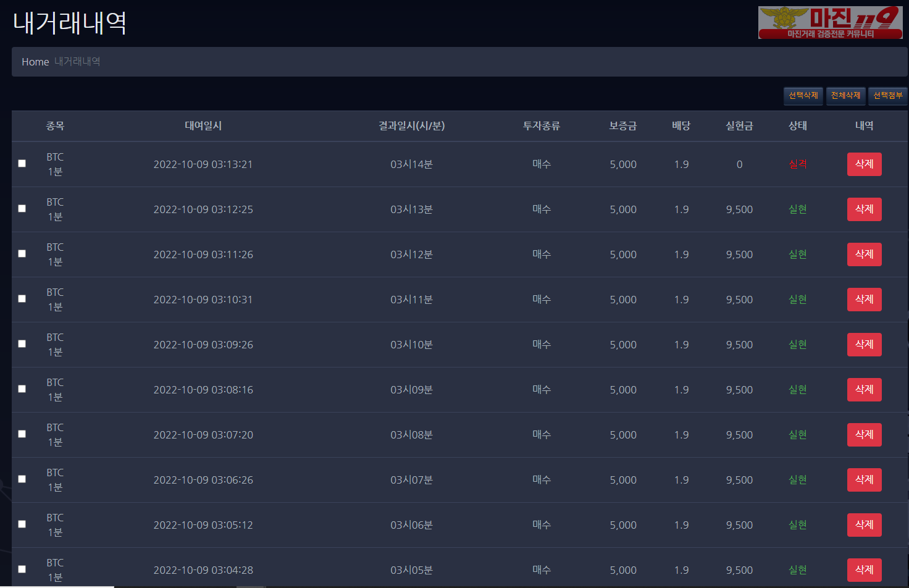This screenshot has height=588, width=909.
Task: Select date 2022-10-09 03:13:21
Action: click(x=203, y=164)
